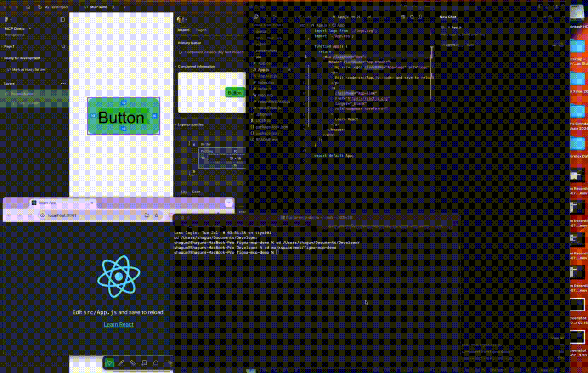Click the Learn React link
Viewport: 588px width, 373px height.
(x=119, y=324)
